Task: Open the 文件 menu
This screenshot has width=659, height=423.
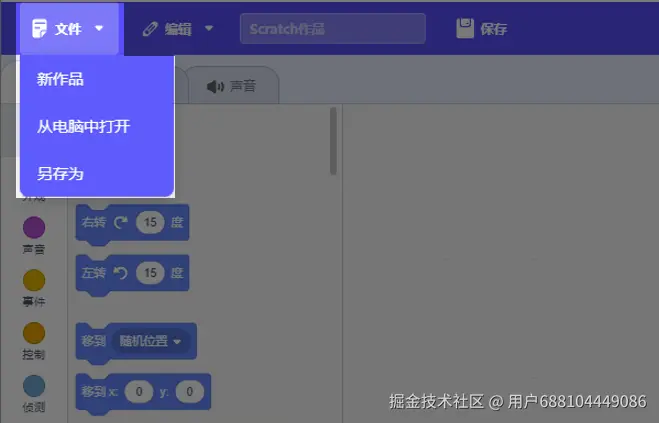Action: click(x=69, y=29)
